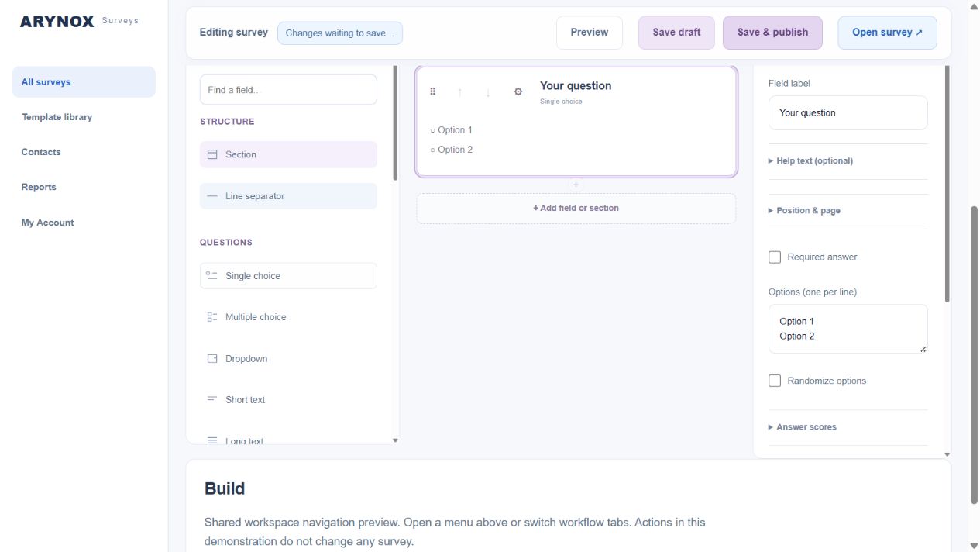Click the Options textarea
Viewport: 980px width, 552px height.
coord(848,329)
